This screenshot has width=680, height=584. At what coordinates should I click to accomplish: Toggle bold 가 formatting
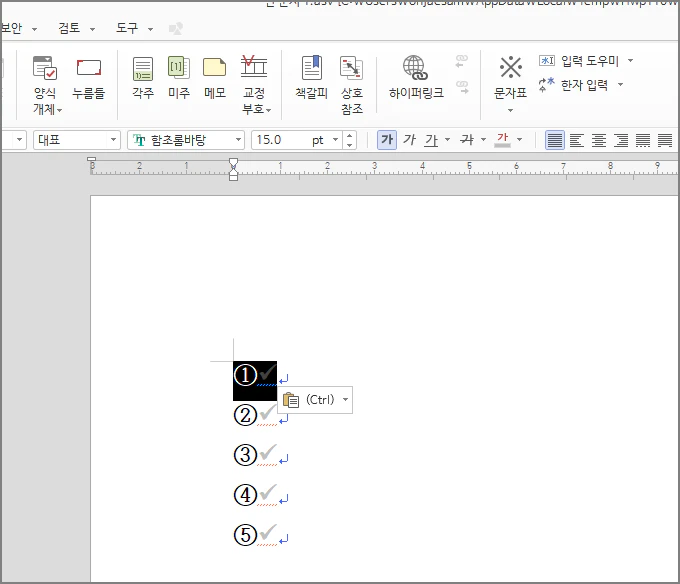tap(387, 140)
